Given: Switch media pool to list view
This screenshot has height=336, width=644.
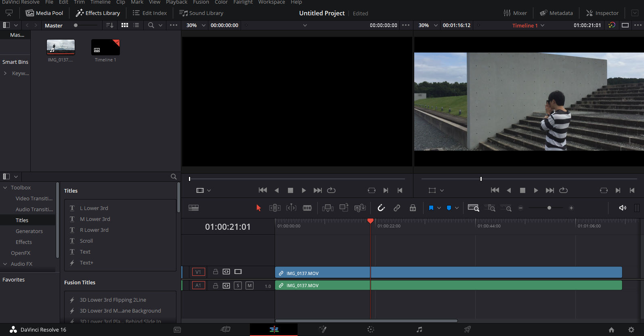Looking at the screenshot, I should pos(136,25).
